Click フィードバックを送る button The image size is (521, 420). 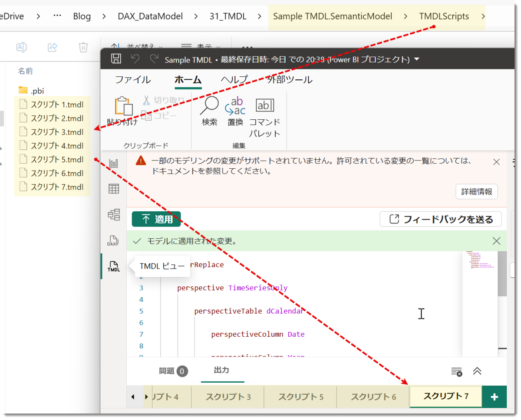click(x=441, y=219)
